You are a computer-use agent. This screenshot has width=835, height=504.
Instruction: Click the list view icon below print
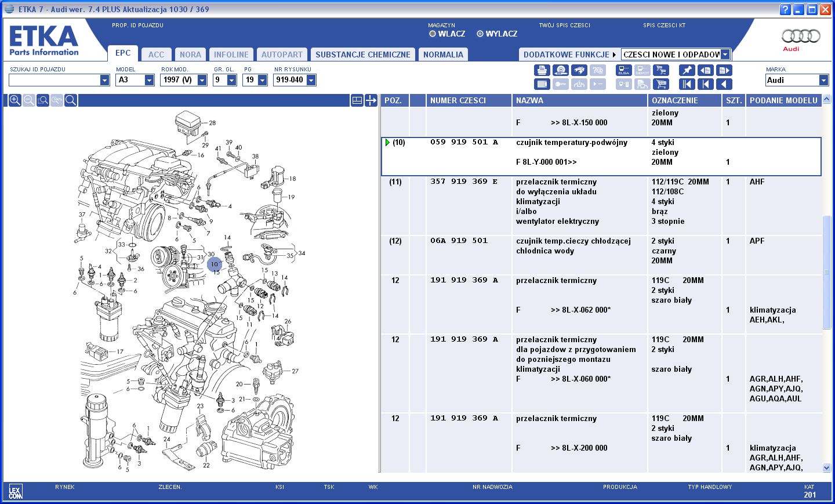(x=542, y=84)
